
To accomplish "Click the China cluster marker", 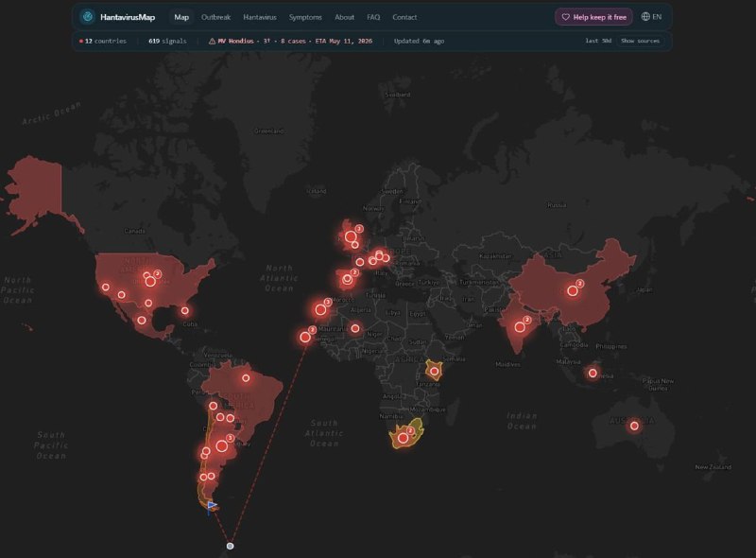I will (x=573, y=290).
